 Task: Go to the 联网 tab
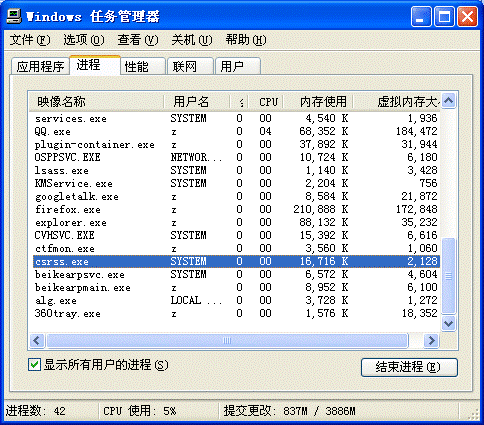[x=191, y=66]
